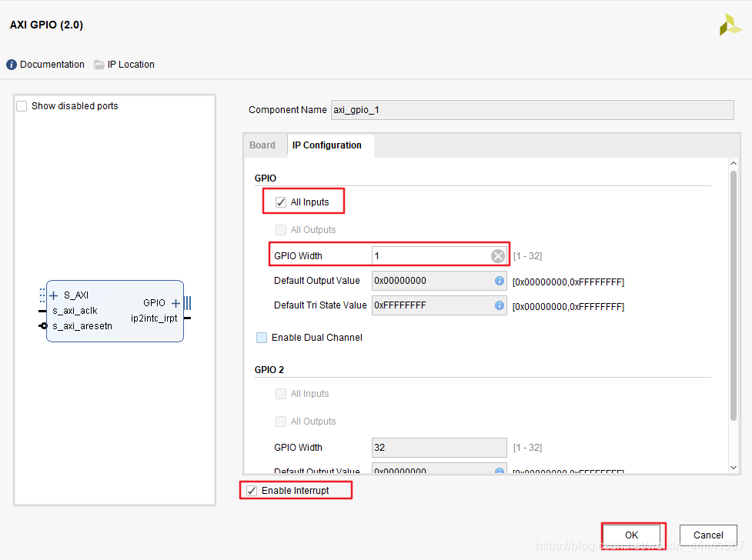The width and height of the screenshot is (752, 560).
Task: Click the GPIO 2 All Outputs checkbox
Action: coord(281,422)
